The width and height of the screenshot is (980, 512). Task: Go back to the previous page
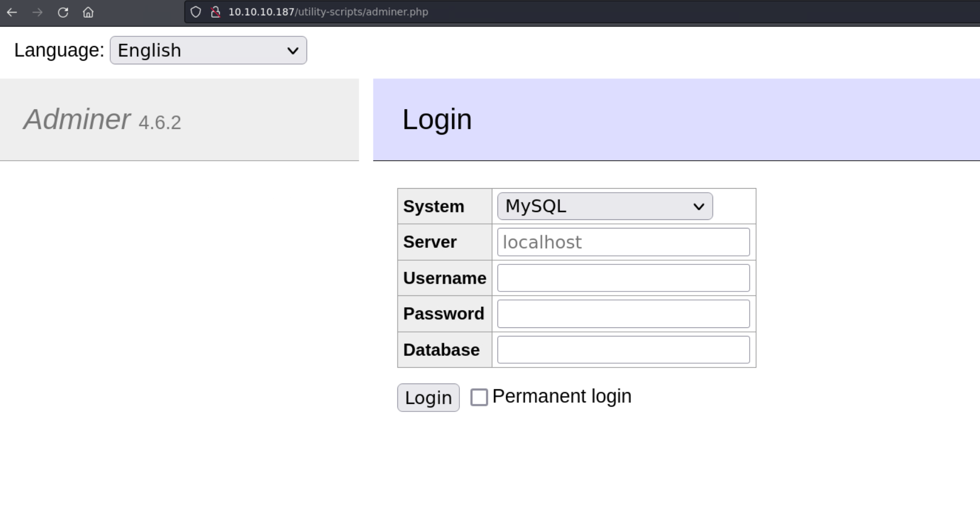tap(12, 12)
